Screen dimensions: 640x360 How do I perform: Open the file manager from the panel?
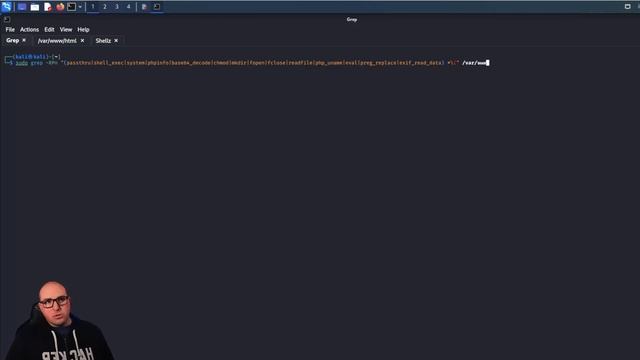click(35, 7)
